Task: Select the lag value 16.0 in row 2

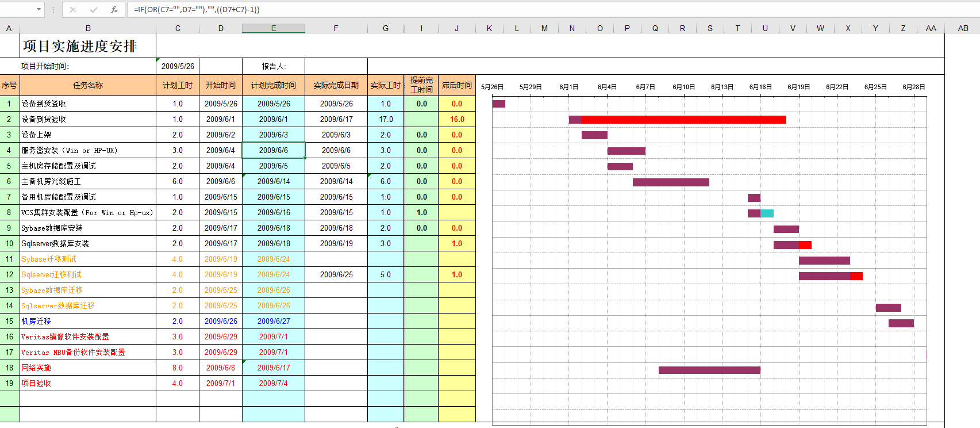Action: point(457,119)
